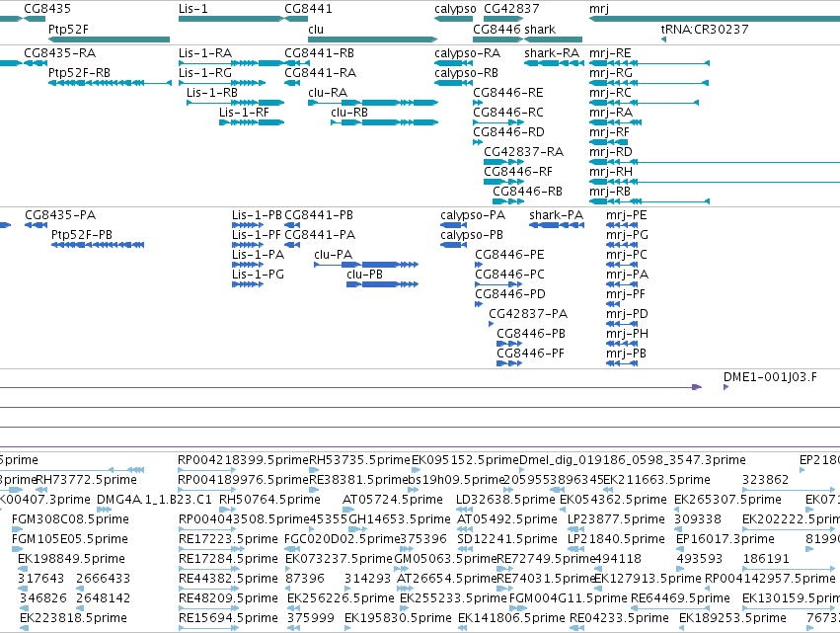
Task: Select the DME1-001J03.F feature
Action: pos(725,387)
